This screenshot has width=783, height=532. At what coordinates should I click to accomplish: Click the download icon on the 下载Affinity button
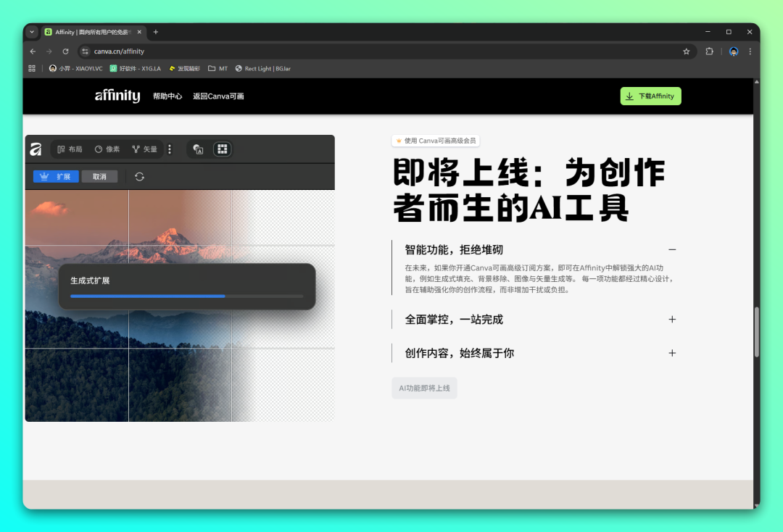[x=630, y=96]
